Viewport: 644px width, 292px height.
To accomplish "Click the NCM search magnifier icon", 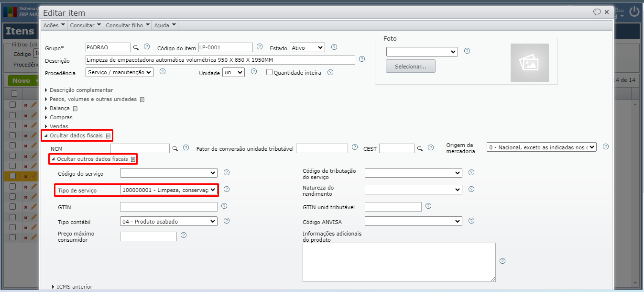I will click(x=175, y=149).
